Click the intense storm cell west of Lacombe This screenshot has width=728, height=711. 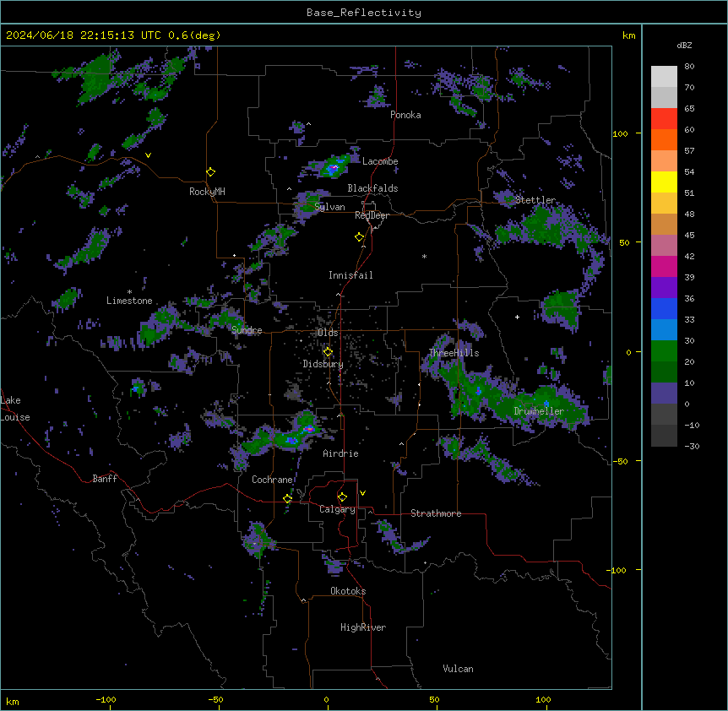[x=333, y=168]
